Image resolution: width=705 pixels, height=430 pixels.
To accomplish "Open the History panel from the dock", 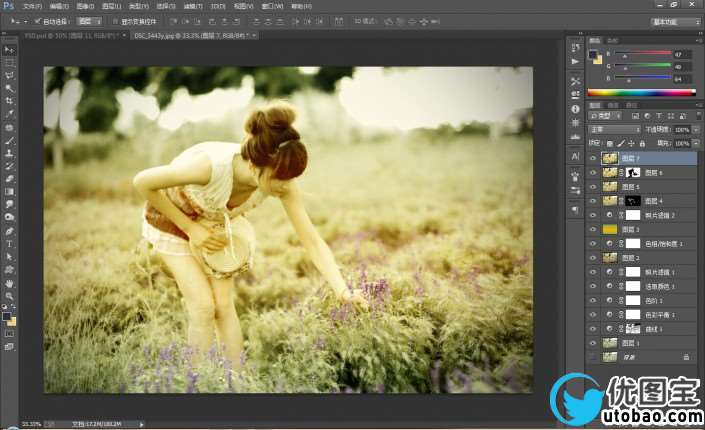I will 575,47.
